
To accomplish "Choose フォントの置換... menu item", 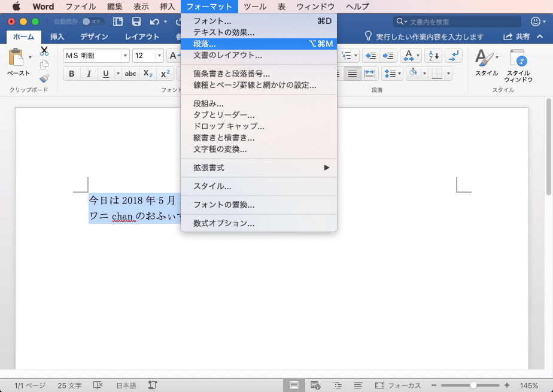I will coord(259,205).
